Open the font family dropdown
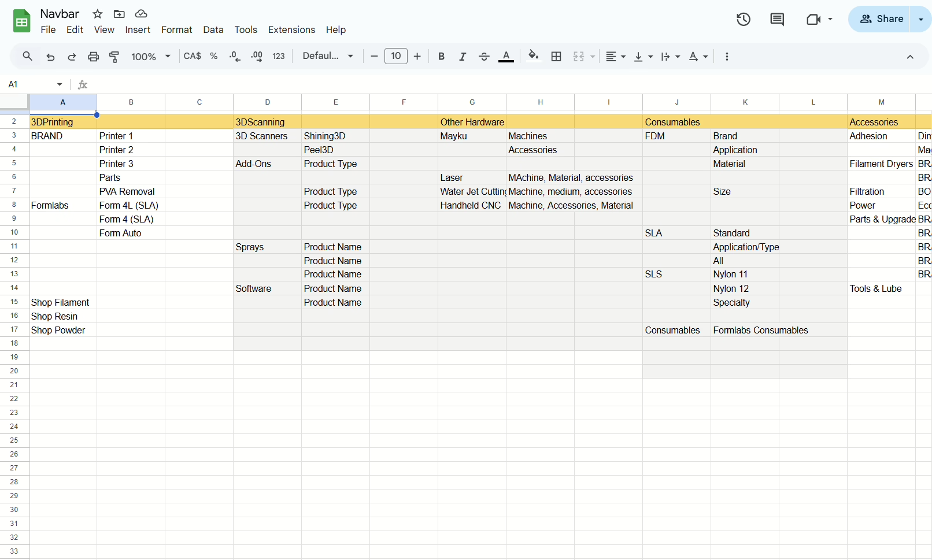The image size is (932, 560). coord(328,56)
